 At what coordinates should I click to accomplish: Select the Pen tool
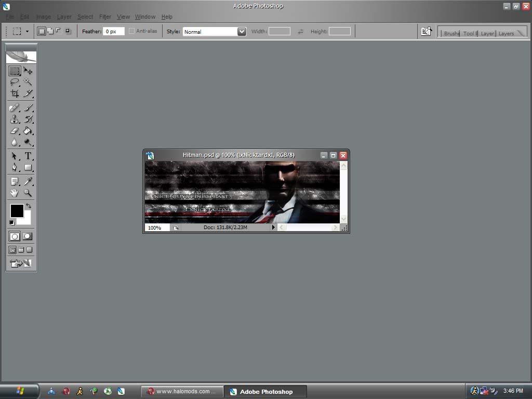coord(15,168)
